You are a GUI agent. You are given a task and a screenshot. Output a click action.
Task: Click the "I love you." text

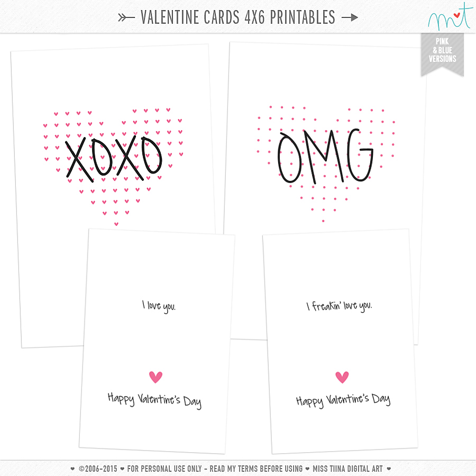[159, 306]
